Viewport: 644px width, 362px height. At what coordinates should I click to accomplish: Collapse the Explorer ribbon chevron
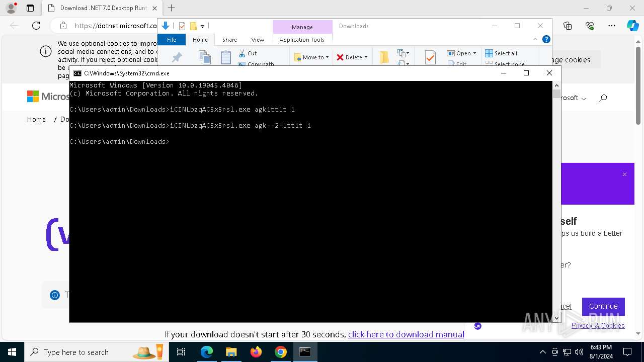(535, 39)
